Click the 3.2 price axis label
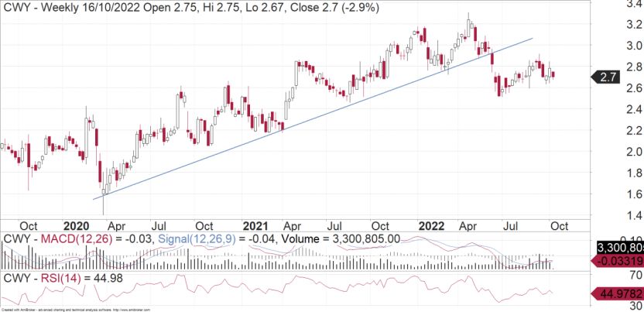This screenshot has height=312, width=644. click(x=634, y=24)
